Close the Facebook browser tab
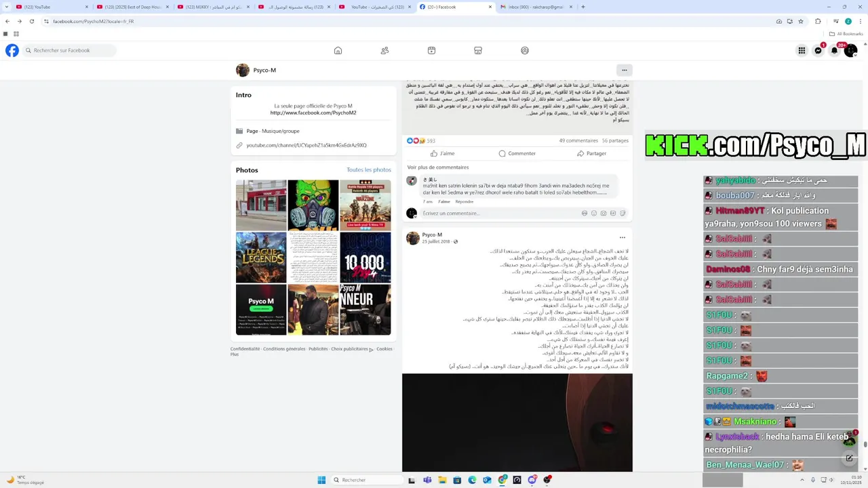Screen dimensions: 868x488 pos(490,7)
